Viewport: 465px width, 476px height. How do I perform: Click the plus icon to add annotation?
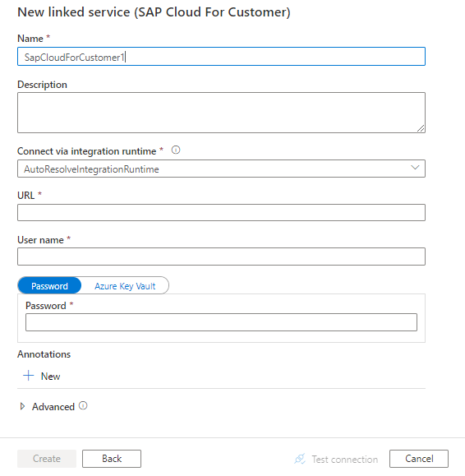(29, 376)
